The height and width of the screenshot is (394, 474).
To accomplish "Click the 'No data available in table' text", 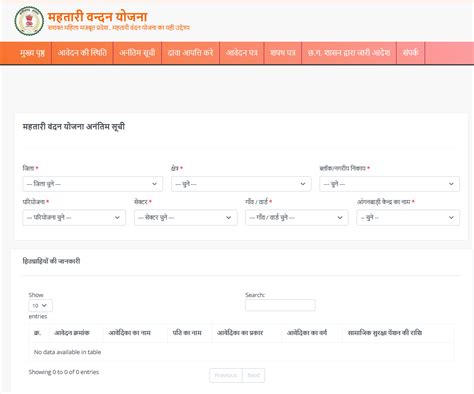I will point(67,352).
